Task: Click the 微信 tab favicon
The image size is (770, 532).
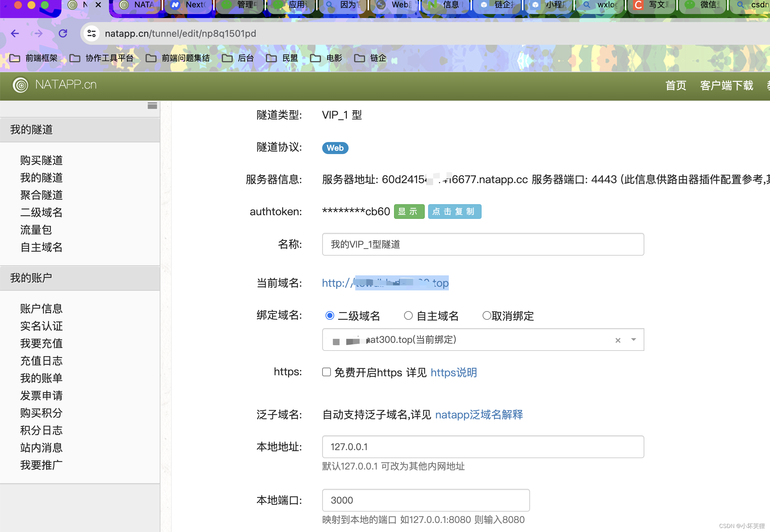Action: (x=689, y=5)
